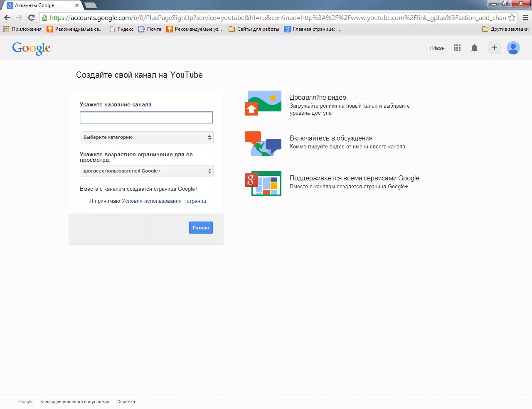Click the Google logo
The height and width of the screenshot is (409, 532).
click(x=32, y=48)
